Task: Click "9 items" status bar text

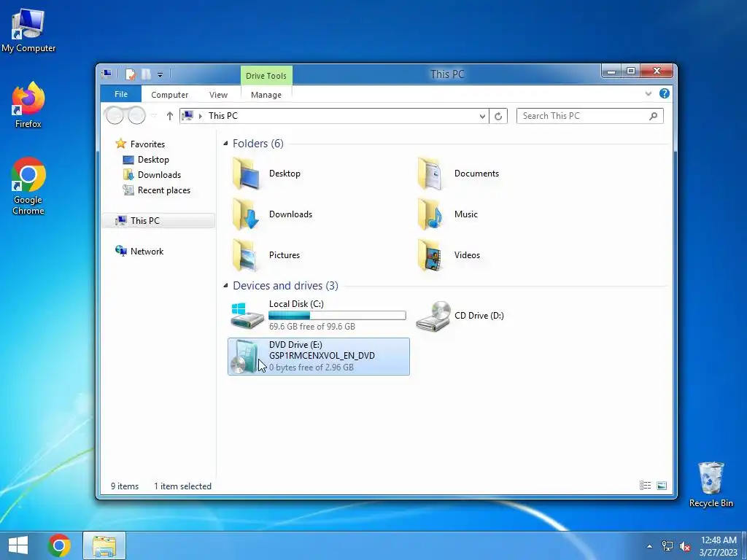Action: (125, 486)
